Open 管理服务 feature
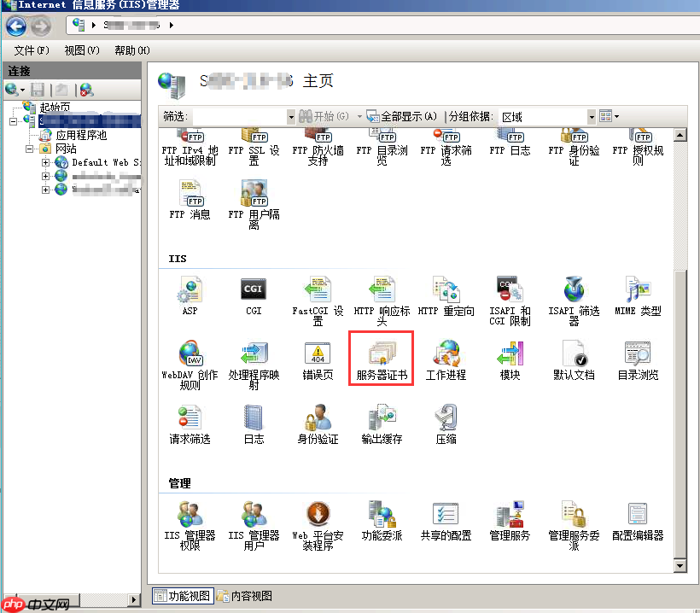 [x=510, y=520]
